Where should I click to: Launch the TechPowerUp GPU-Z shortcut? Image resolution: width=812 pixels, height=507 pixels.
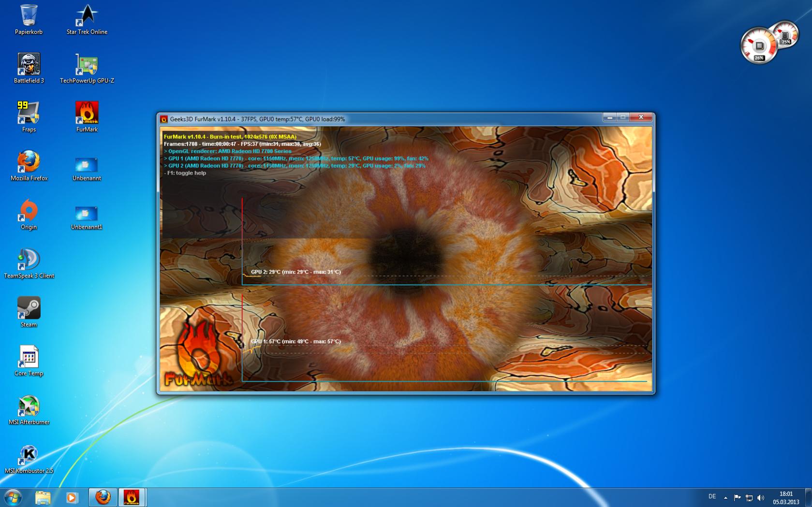coord(87,68)
